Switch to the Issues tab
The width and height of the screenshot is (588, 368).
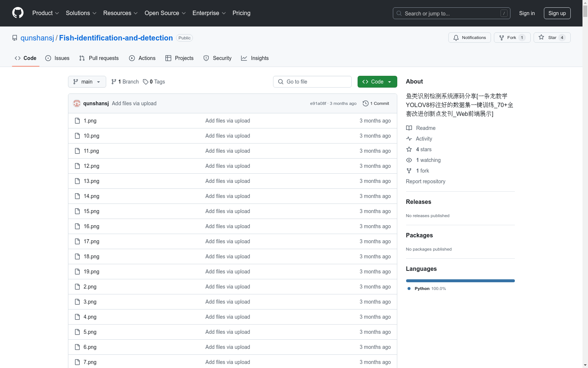tap(57, 58)
